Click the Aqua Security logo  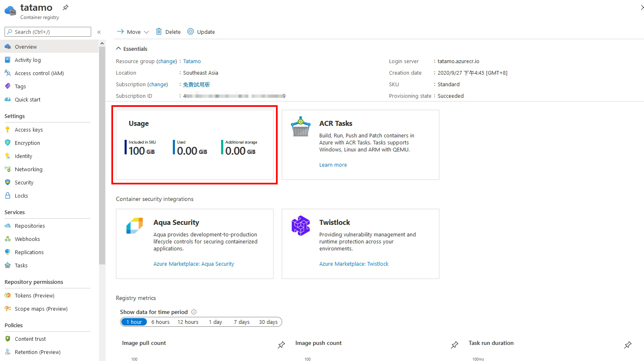[x=134, y=226]
